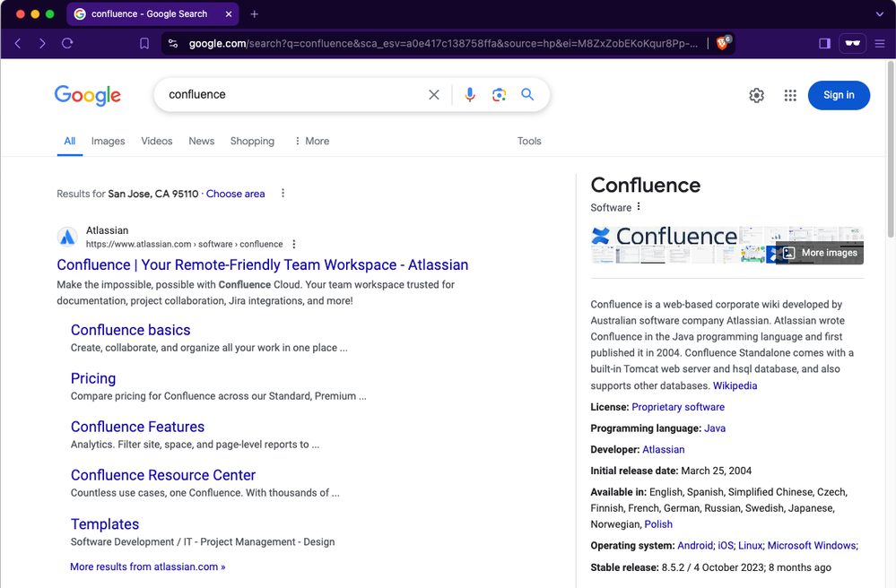Click the Polish language link
896x588 pixels.
658,524
